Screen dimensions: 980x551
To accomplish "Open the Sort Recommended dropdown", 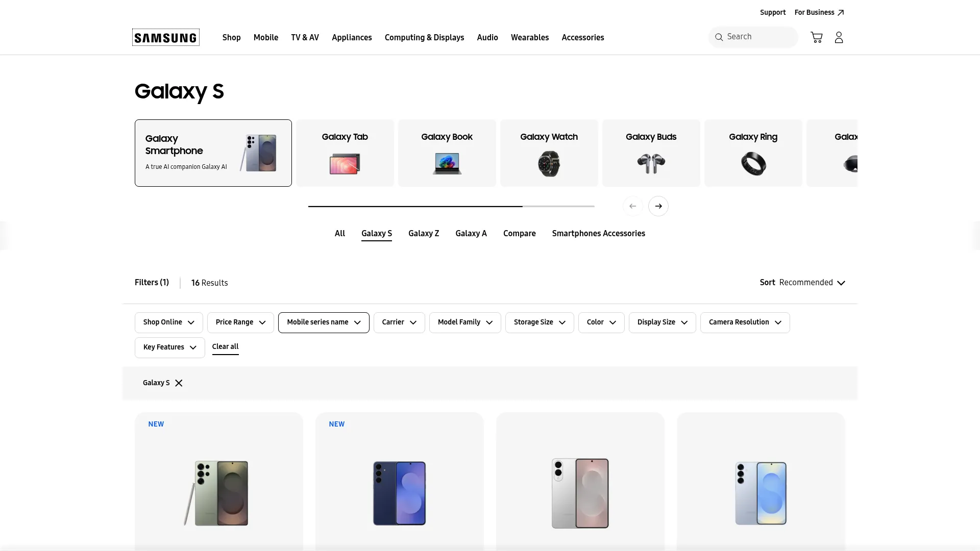I will click(802, 283).
